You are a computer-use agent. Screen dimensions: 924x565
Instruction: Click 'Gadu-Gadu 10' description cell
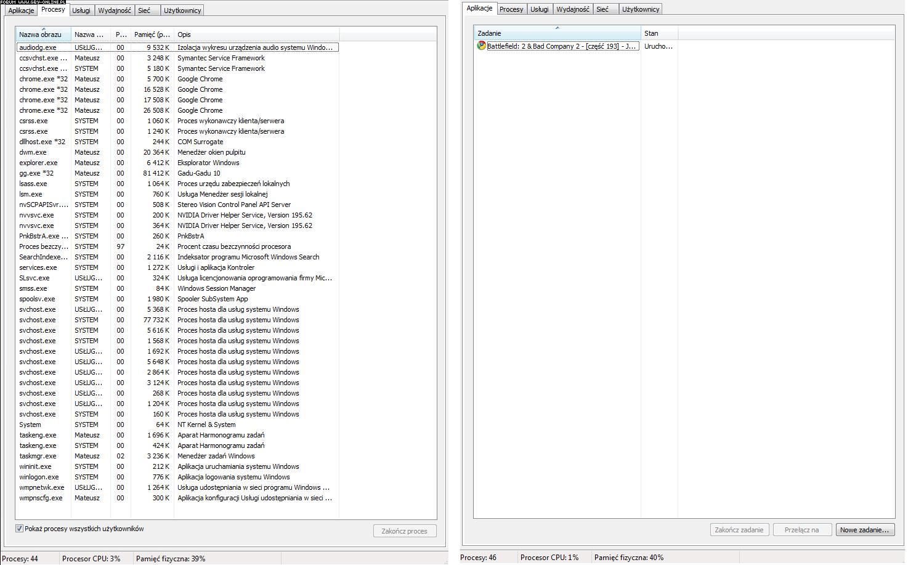[199, 173]
